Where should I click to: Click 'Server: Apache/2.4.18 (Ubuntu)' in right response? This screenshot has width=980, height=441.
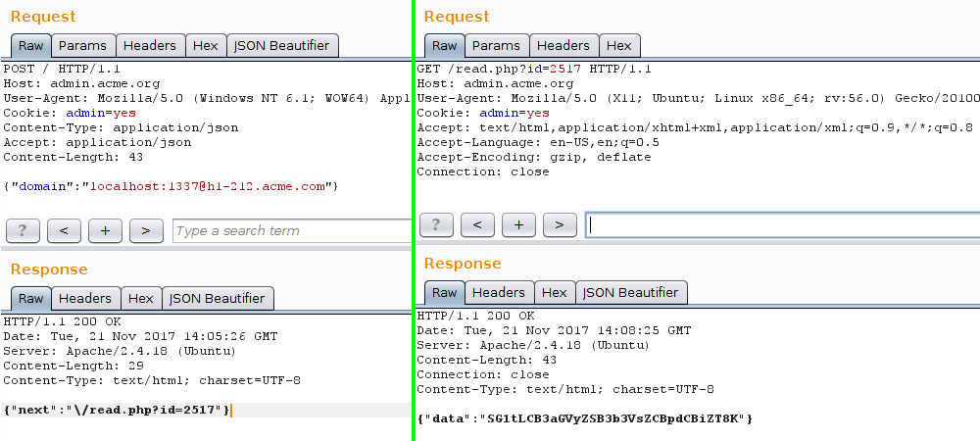coord(534,345)
